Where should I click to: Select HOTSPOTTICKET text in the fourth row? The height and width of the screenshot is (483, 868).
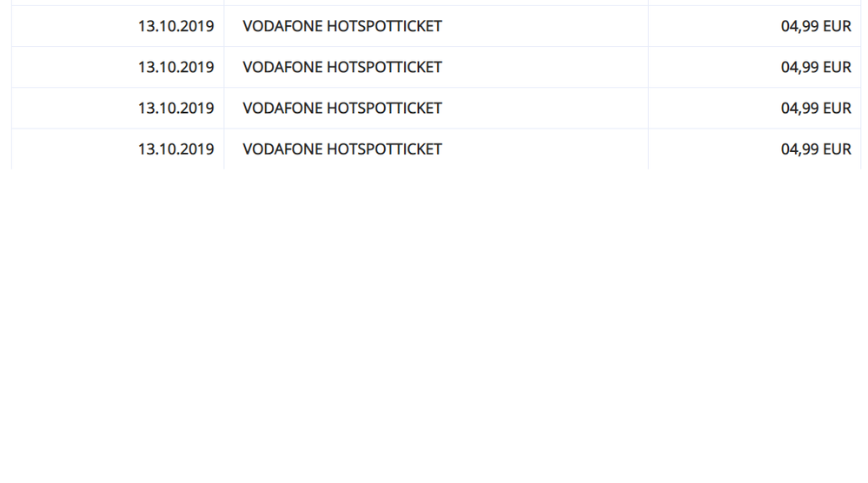click(384, 149)
